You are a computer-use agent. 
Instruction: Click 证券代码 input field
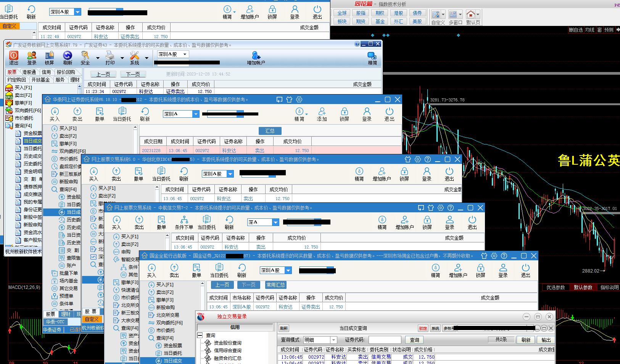(x=385, y=340)
